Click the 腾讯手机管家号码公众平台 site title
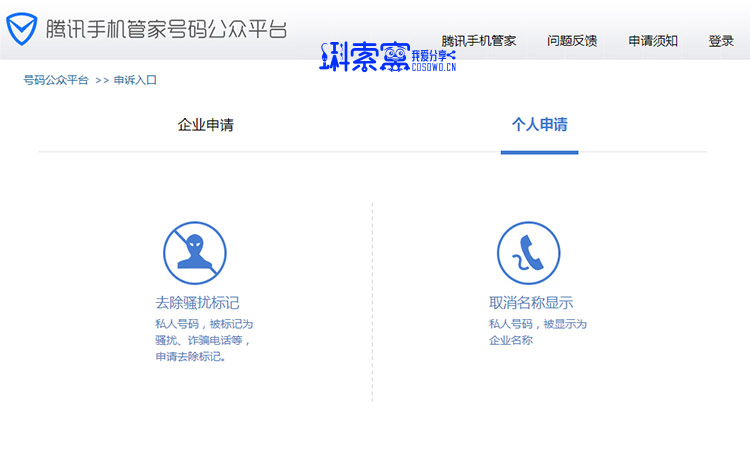Viewport: 750px width, 476px height. click(166, 29)
